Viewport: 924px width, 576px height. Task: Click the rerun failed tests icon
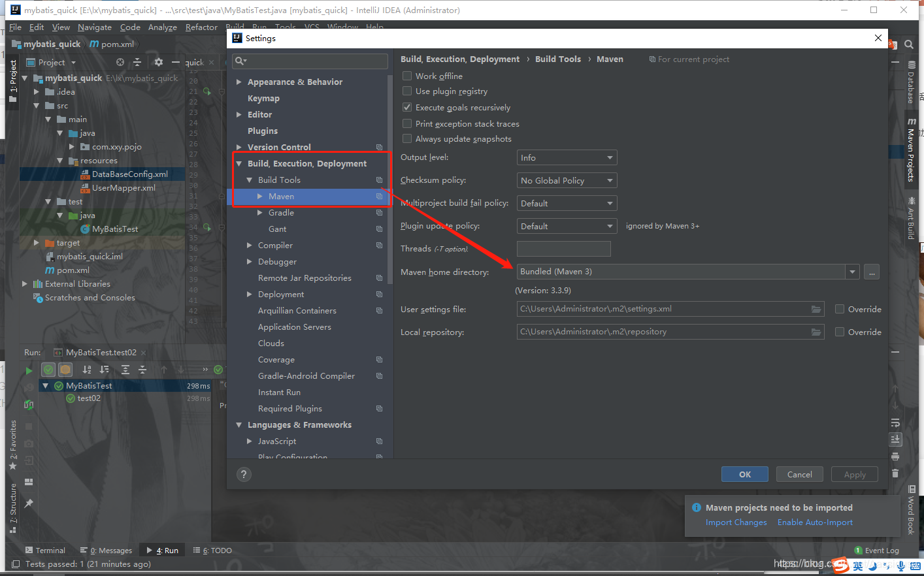pos(29,405)
